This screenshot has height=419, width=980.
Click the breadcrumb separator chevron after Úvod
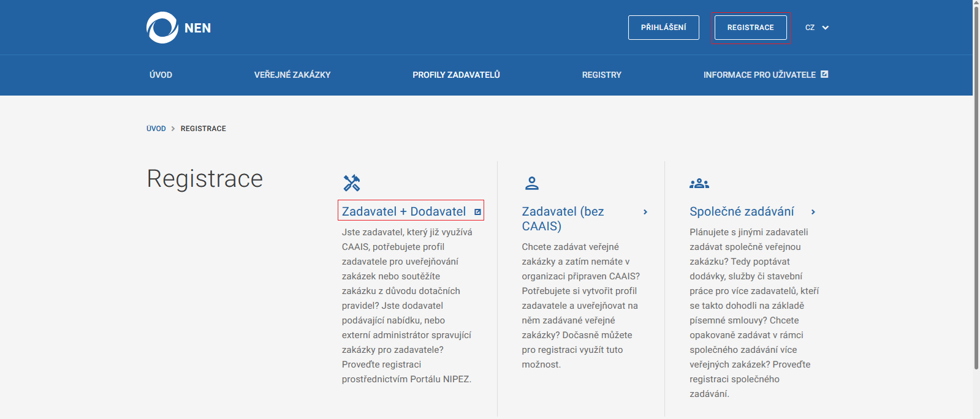173,129
